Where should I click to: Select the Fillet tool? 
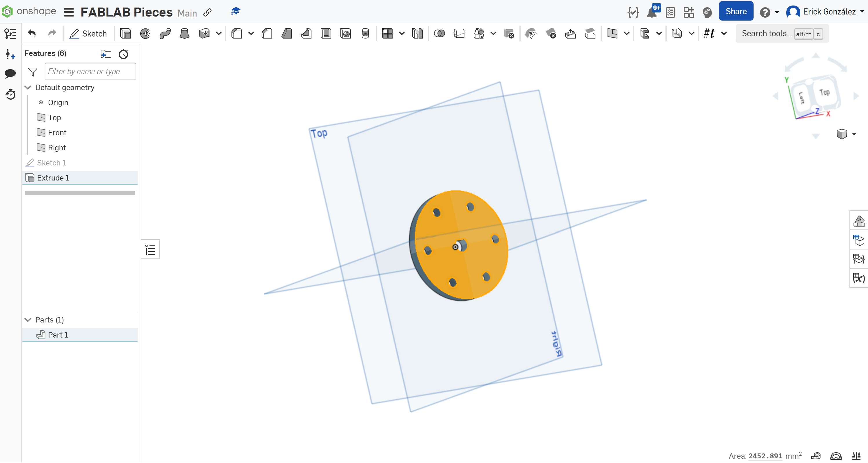(237, 34)
